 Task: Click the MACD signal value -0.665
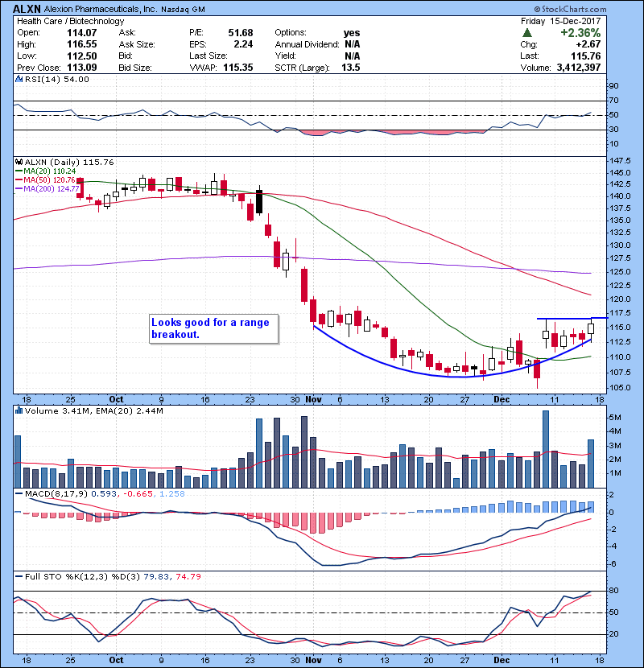[138, 494]
